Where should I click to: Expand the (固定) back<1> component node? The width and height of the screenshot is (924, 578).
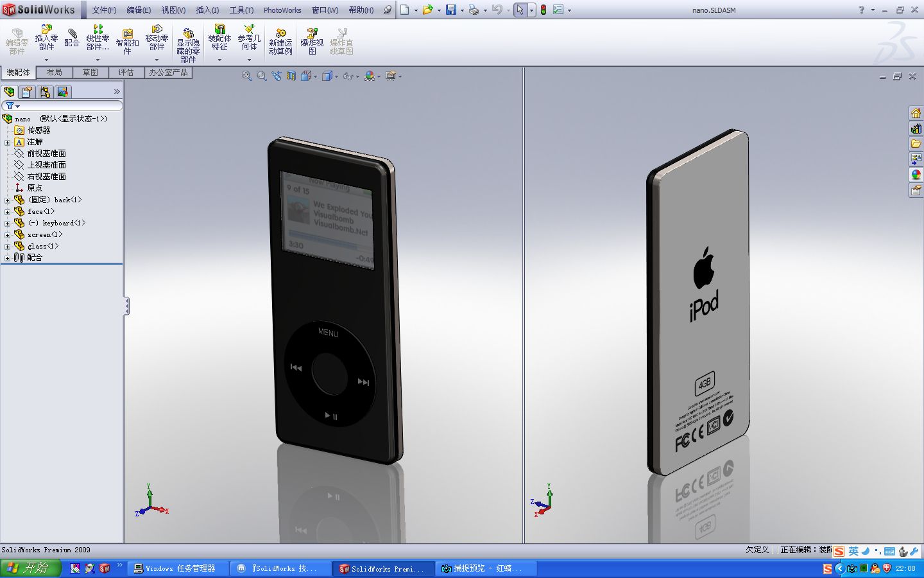(7, 200)
